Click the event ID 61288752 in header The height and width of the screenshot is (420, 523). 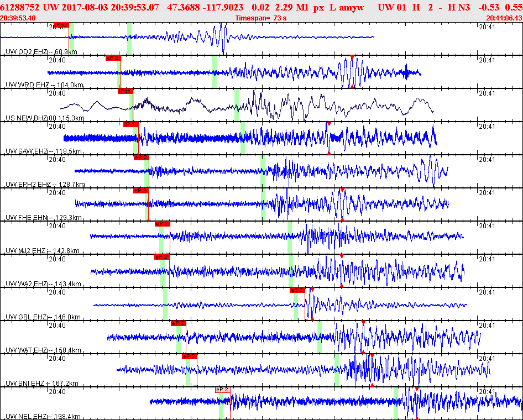[x=20, y=7]
